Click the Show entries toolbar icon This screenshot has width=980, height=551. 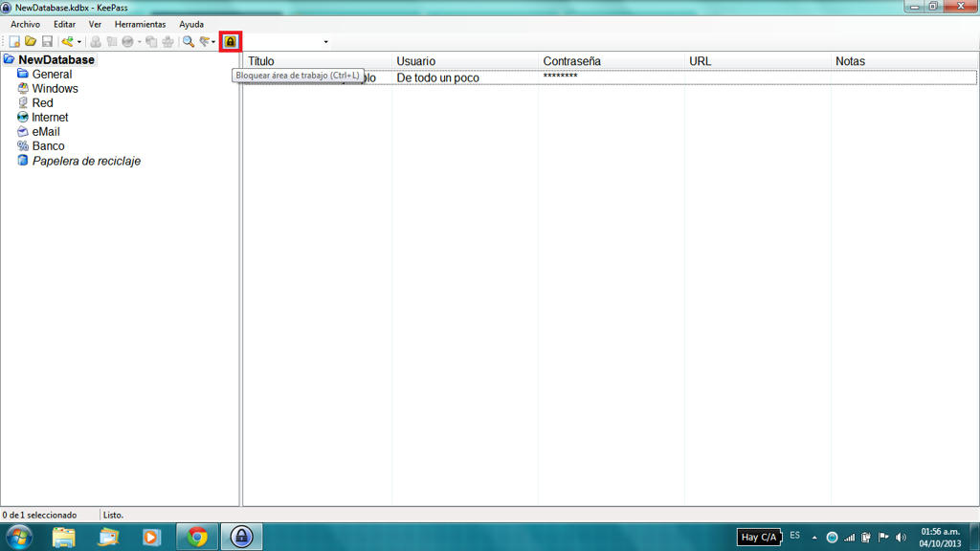click(205, 42)
